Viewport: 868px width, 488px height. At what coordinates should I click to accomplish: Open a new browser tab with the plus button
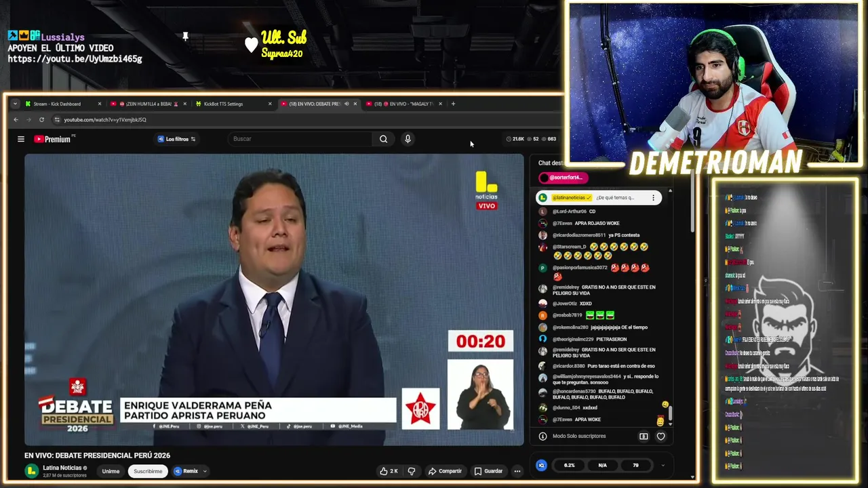coord(453,104)
